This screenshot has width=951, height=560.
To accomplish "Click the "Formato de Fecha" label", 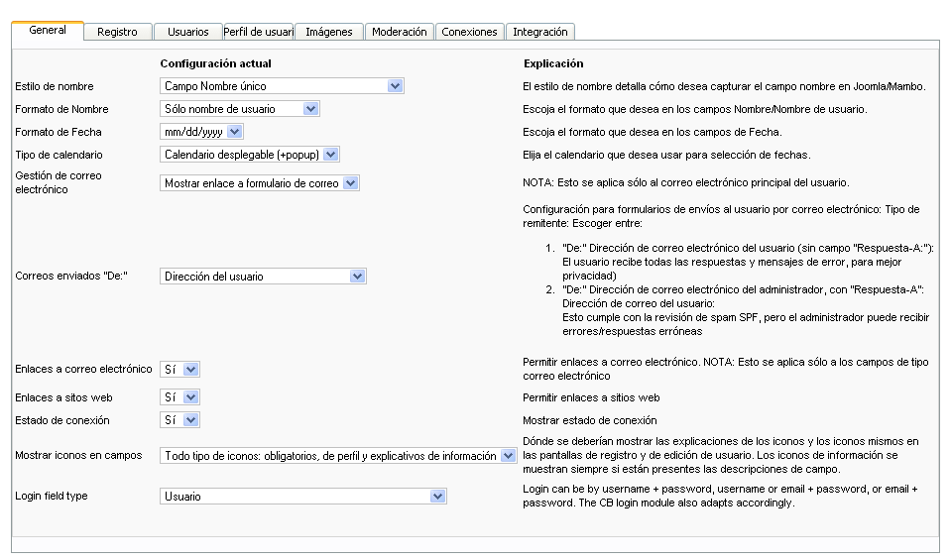I will [59, 132].
